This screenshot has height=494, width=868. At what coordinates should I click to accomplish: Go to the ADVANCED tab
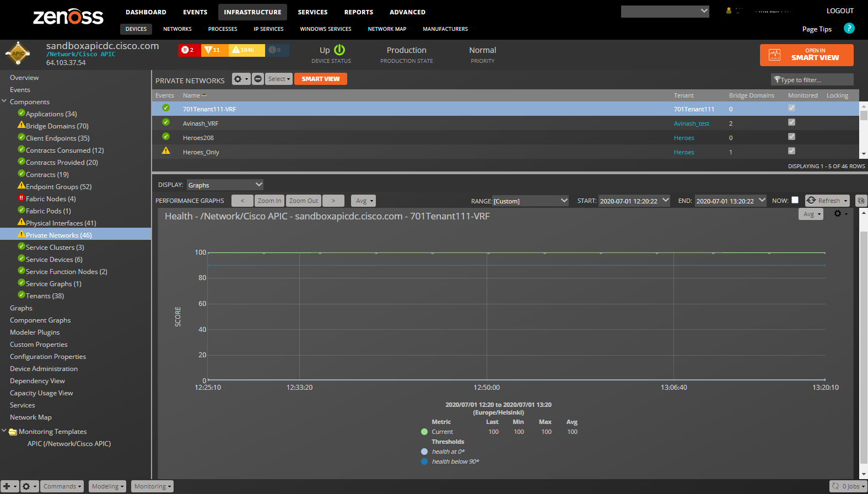(x=407, y=12)
